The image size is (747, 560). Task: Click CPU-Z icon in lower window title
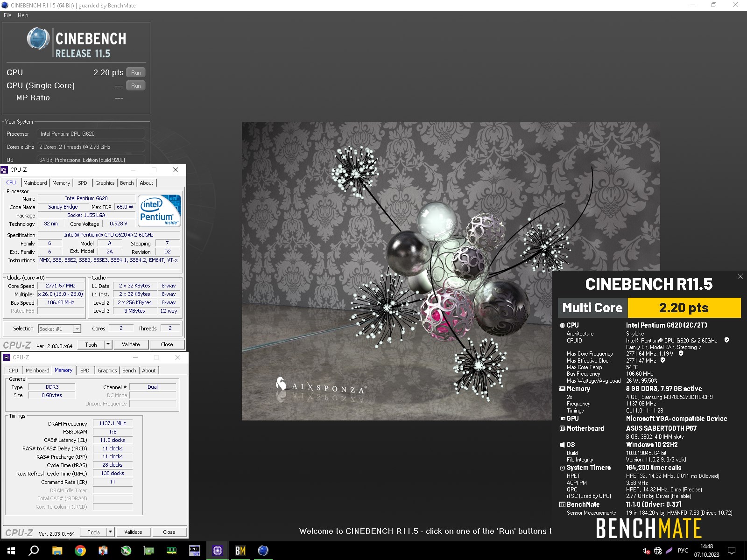pos(7,357)
